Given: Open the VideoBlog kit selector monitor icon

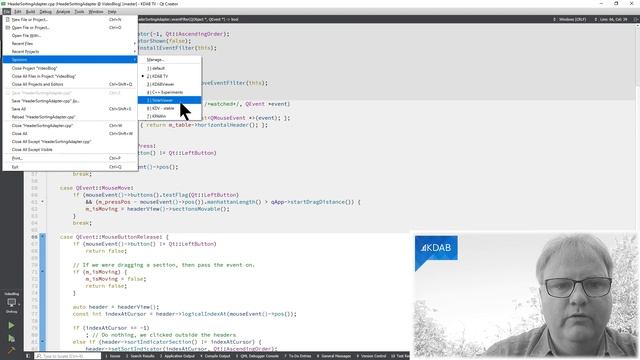Looking at the screenshot, I should 11,302.
